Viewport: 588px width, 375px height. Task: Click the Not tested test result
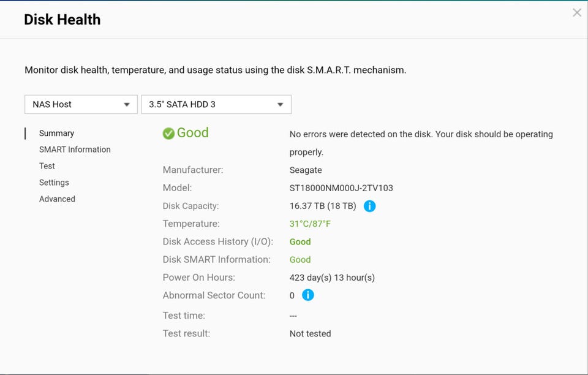[x=310, y=334]
